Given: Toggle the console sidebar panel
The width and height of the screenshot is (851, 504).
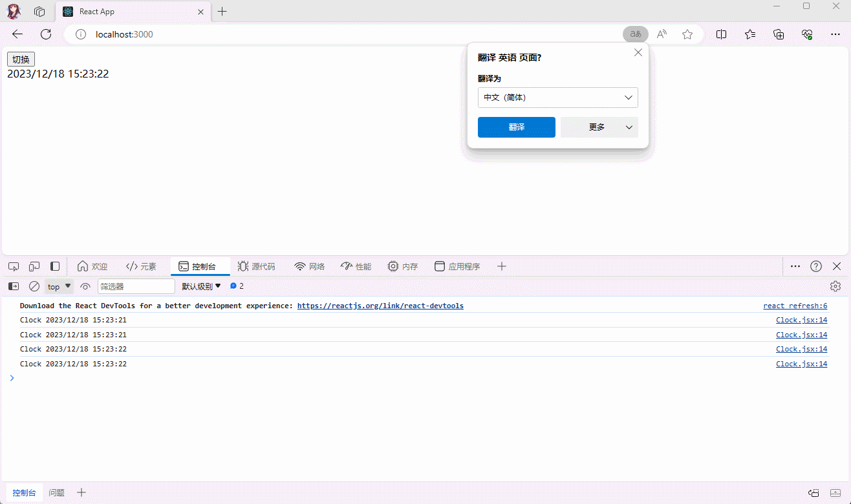Looking at the screenshot, I should pos(14,286).
